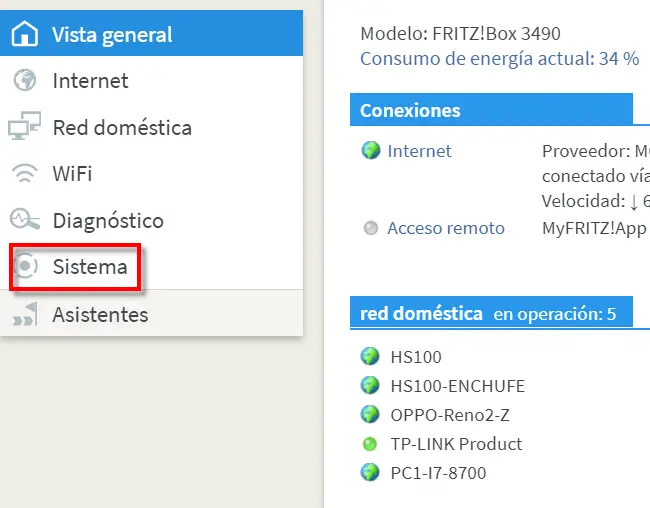This screenshot has width=650, height=508.
Task: Expand the Red doméstica menu section
Action: pos(122,127)
